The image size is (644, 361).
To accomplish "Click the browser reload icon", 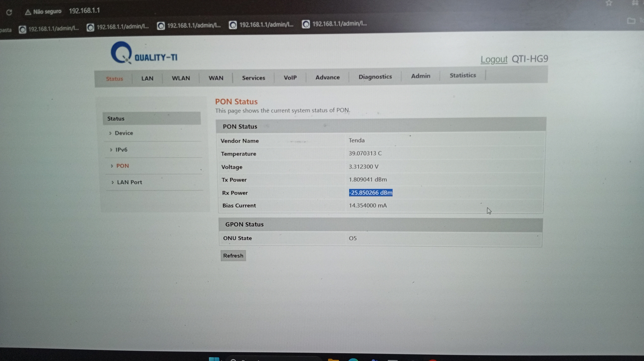I will (9, 12).
